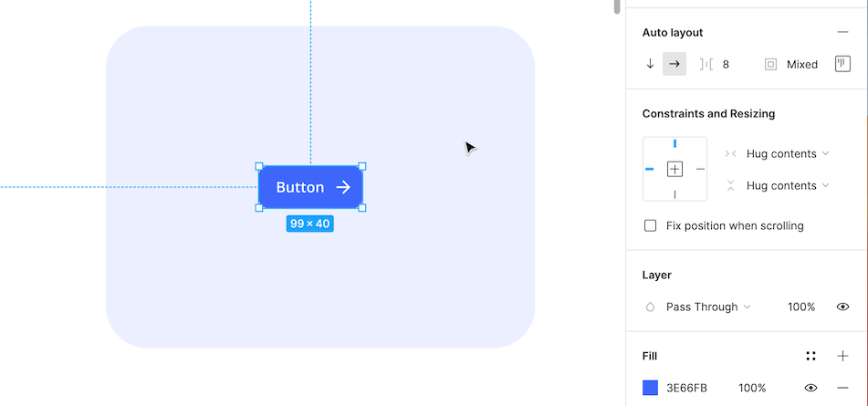Remove the 3E66FB fill with minus icon
The height and width of the screenshot is (406, 868).
[x=842, y=389]
